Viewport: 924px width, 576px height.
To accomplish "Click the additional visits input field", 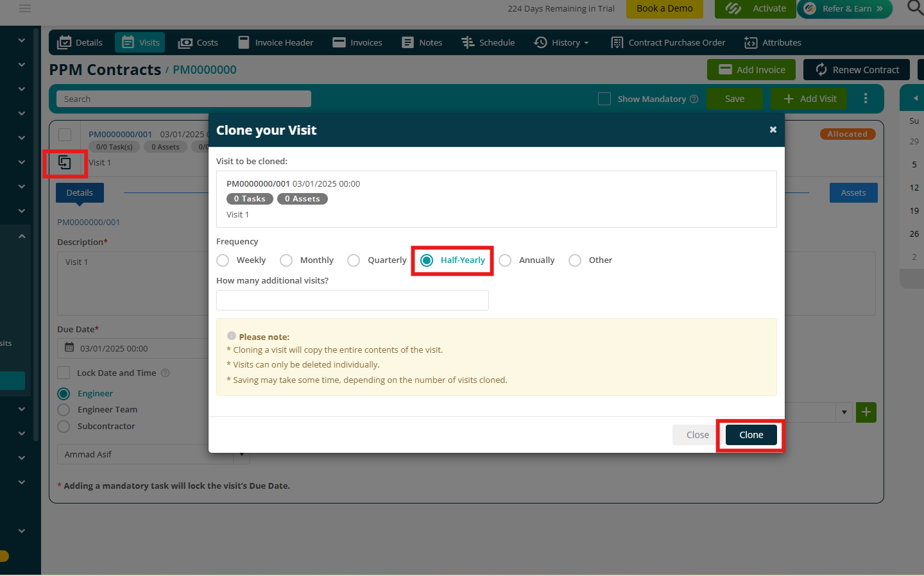I will pos(352,300).
